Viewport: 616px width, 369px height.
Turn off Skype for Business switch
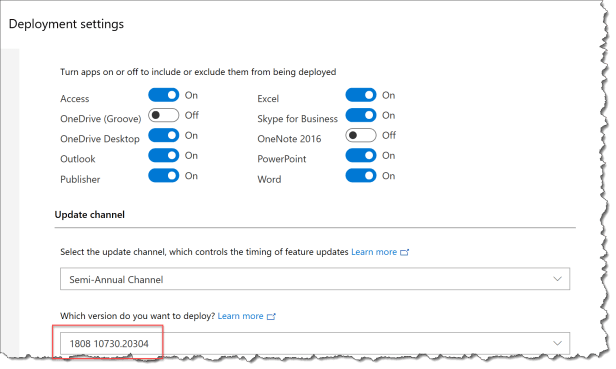point(361,115)
